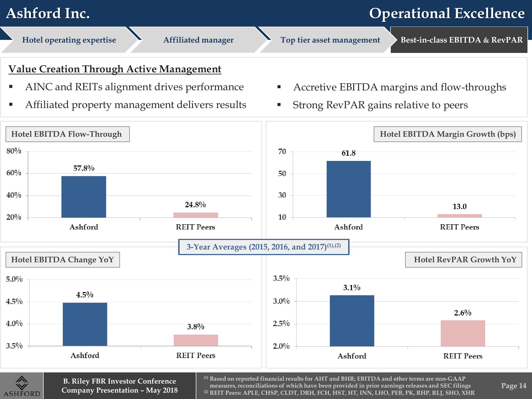
Task: Click the 3.1% data label
Action: 352,288
